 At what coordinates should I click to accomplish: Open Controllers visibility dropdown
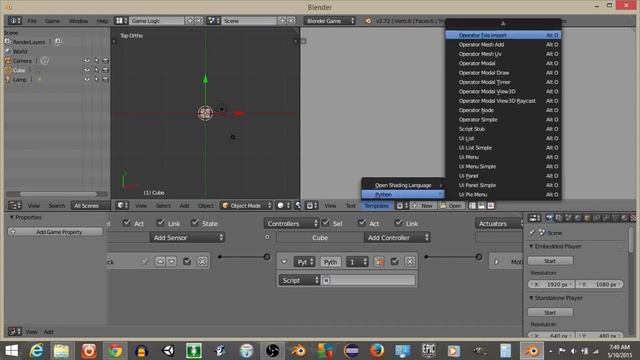pos(291,223)
